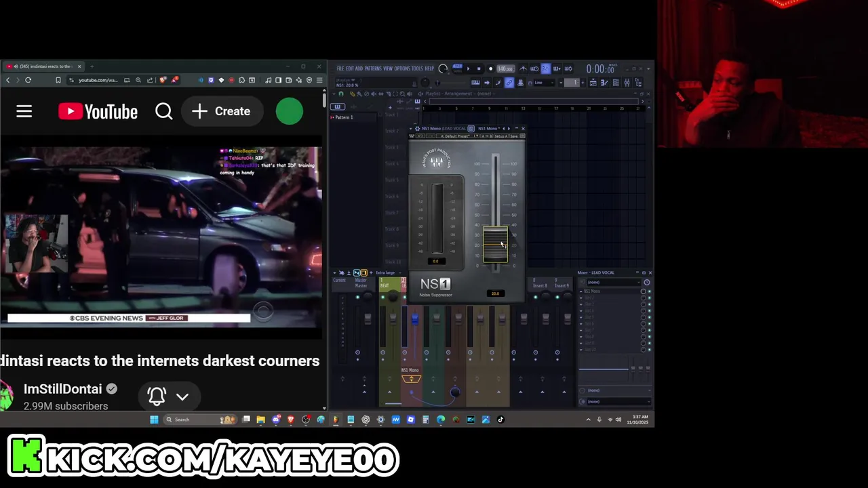The image size is (868, 488).
Task: Click the Create button on YouTube
Action: (221, 111)
